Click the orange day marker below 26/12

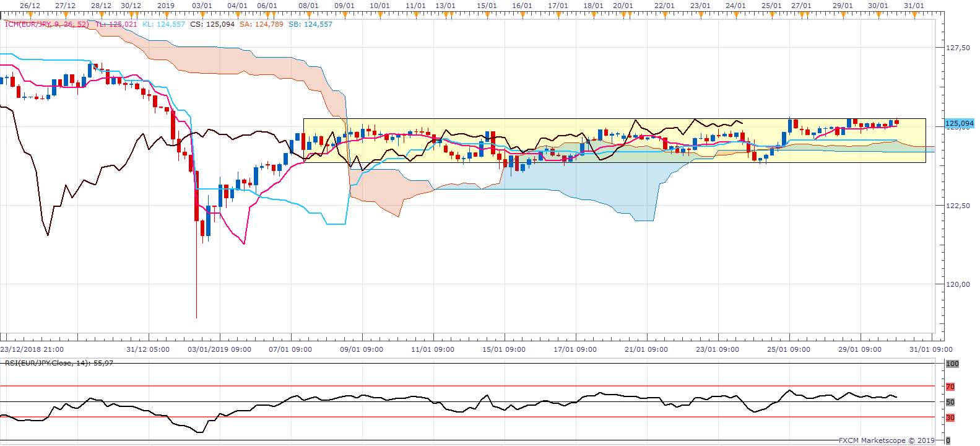(x=30, y=15)
